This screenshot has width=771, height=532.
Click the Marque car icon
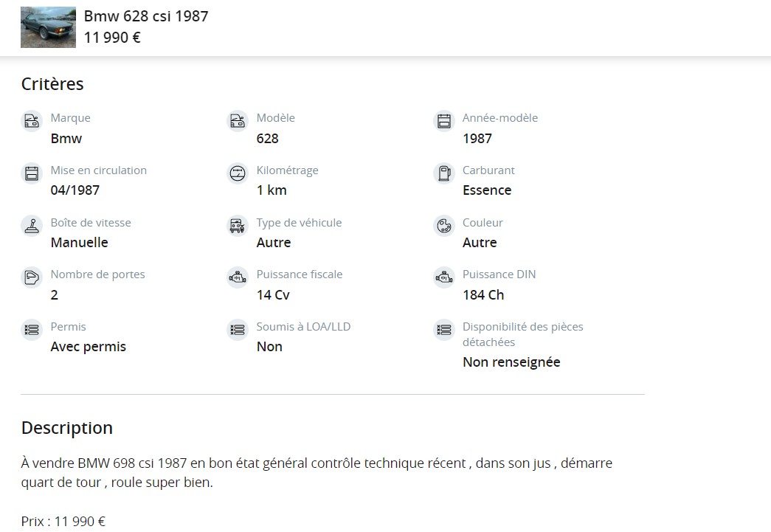tap(32, 121)
